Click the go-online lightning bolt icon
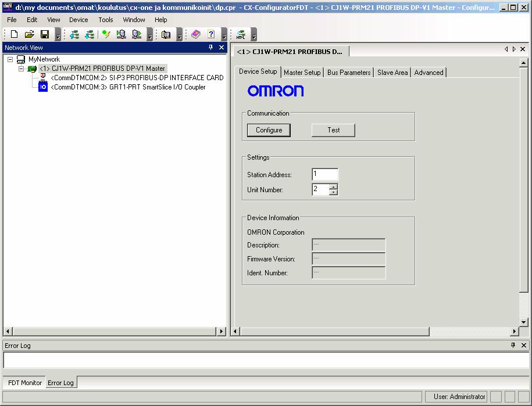 106,34
